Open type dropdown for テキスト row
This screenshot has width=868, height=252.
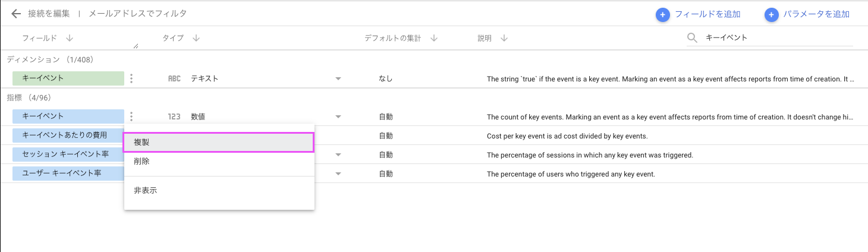pos(338,78)
